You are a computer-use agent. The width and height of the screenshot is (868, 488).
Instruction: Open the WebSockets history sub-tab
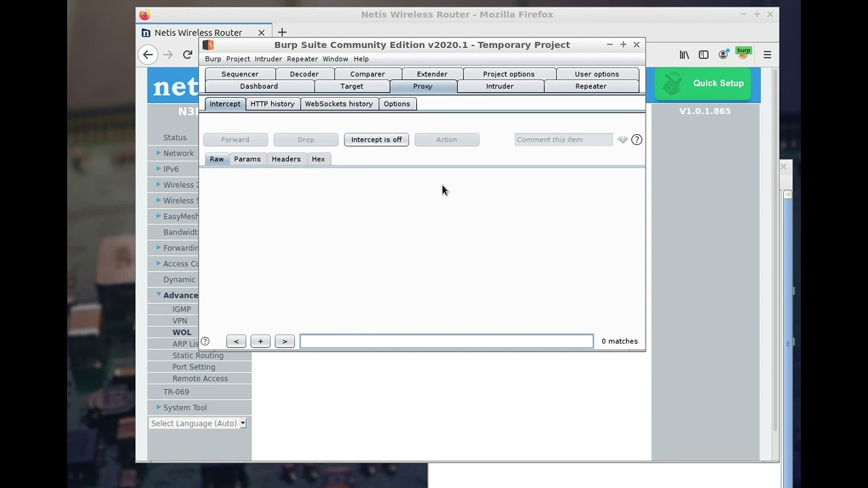tap(338, 104)
